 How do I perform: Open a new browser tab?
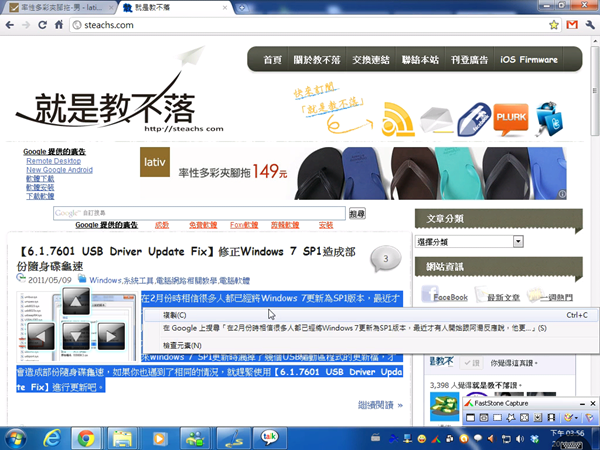(x=242, y=7)
